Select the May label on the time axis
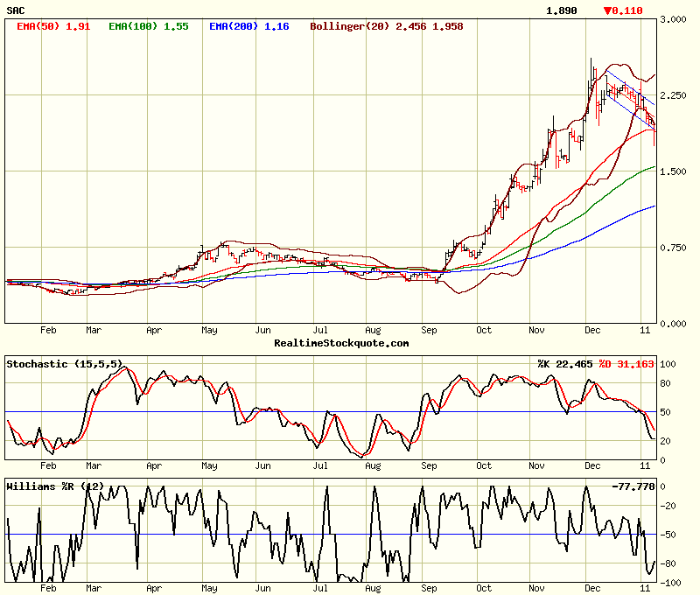This screenshot has width=700, height=595. click(x=209, y=332)
